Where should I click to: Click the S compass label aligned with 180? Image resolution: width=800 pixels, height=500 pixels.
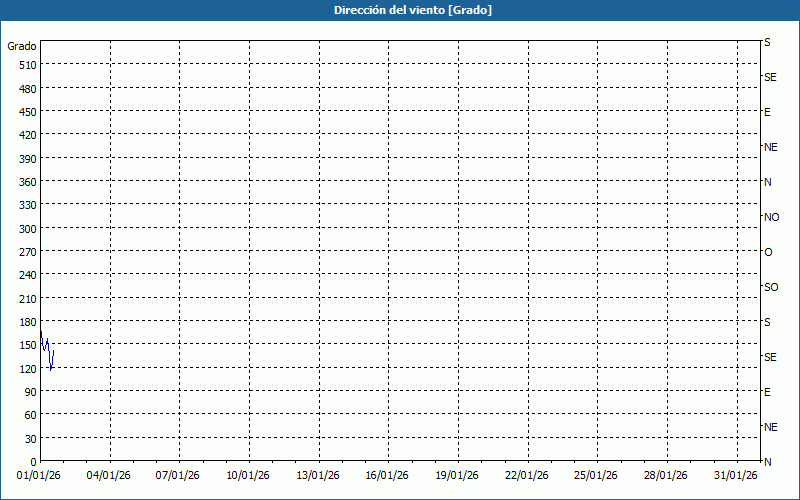767,322
